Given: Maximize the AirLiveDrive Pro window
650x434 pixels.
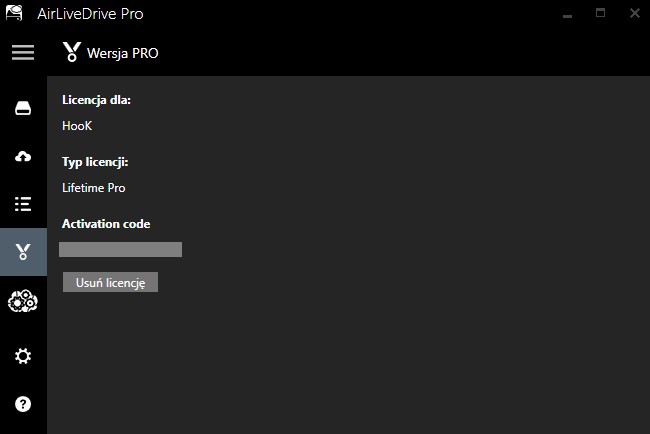Looking at the screenshot, I should pos(600,13).
